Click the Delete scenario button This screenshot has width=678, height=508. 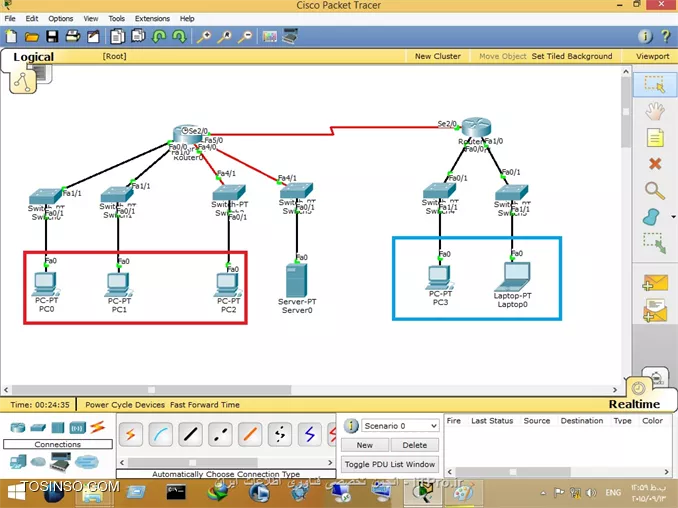pos(415,445)
